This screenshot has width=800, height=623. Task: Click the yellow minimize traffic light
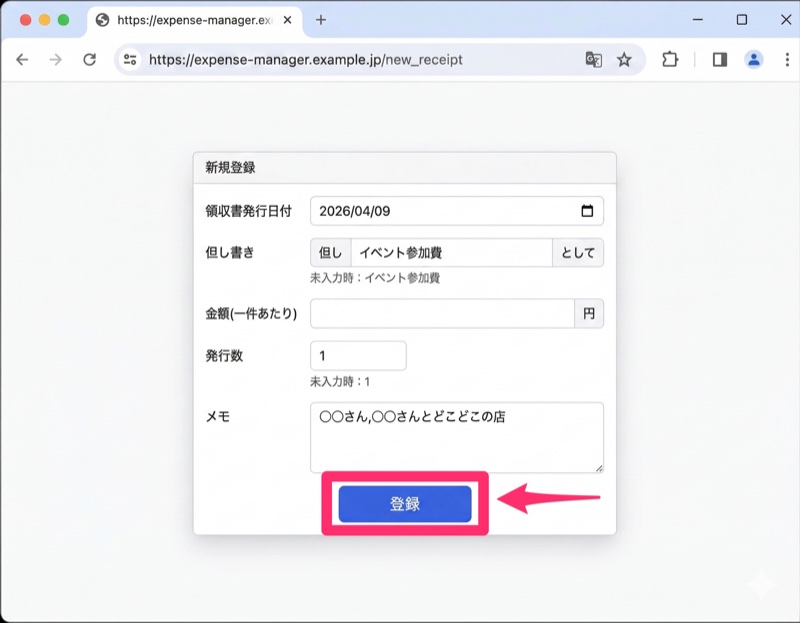[x=43, y=17]
